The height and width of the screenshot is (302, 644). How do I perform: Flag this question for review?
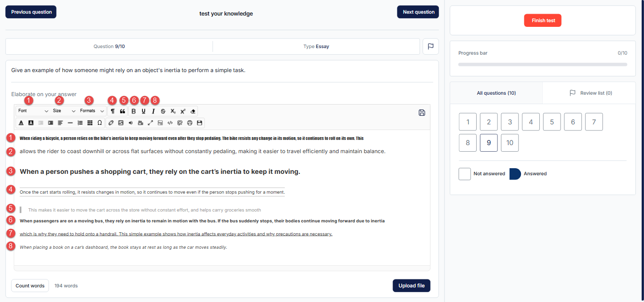point(430,47)
